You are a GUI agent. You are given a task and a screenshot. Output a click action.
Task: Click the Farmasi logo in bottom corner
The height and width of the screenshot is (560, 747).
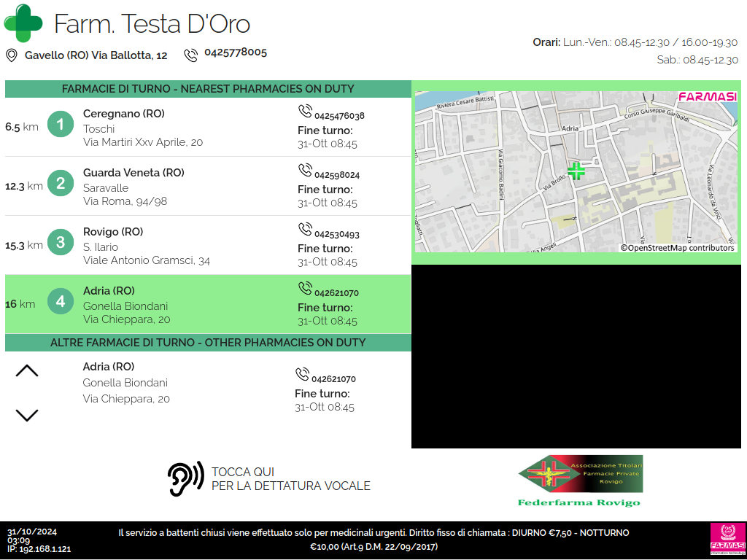[726, 540]
